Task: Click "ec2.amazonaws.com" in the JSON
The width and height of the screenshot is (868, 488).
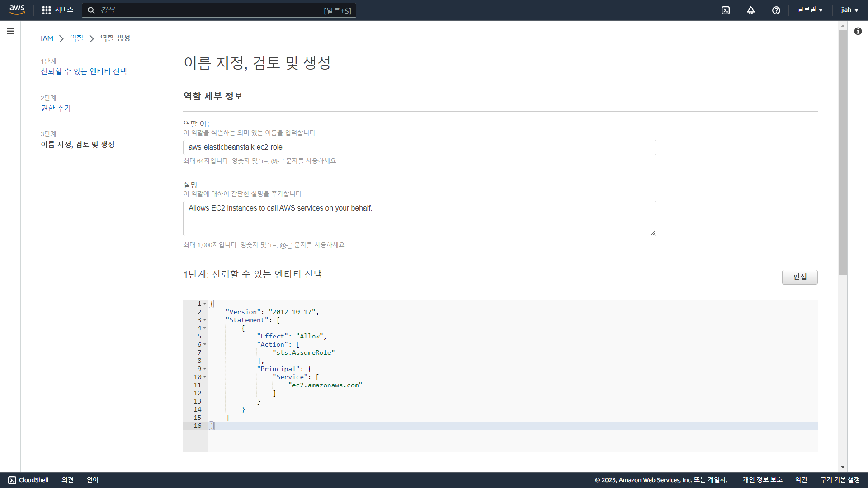Action: [x=325, y=385]
